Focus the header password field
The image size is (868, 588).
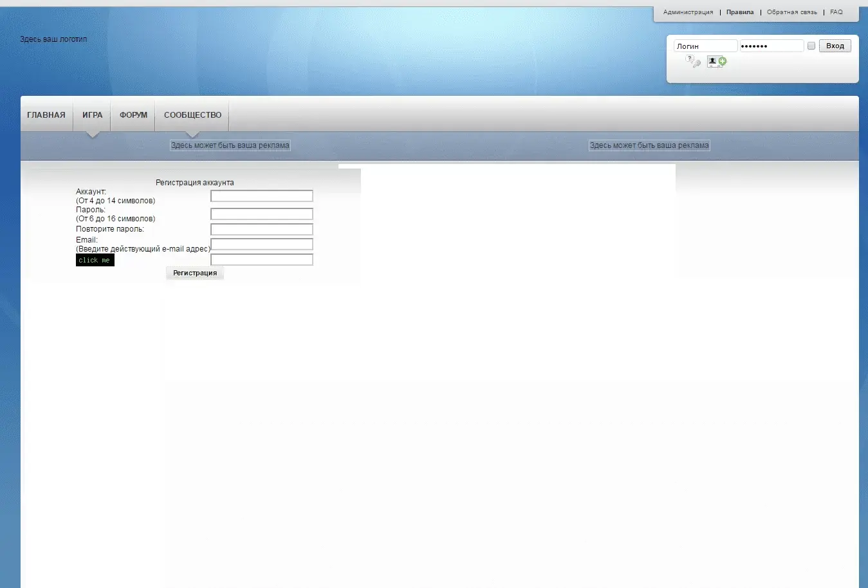coord(771,46)
